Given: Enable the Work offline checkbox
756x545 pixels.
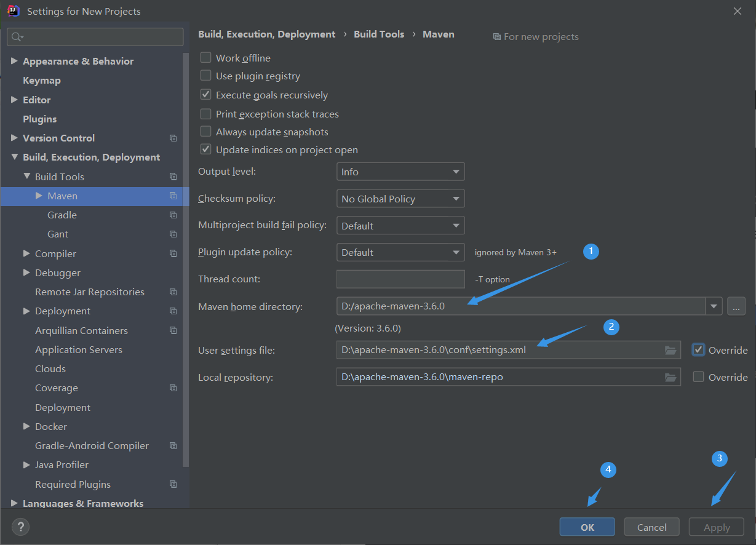Looking at the screenshot, I should [x=206, y=58].
